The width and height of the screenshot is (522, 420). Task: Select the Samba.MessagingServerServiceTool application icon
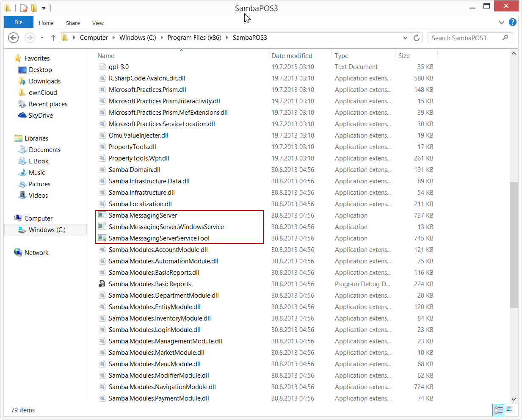click(x=102, y=238)
